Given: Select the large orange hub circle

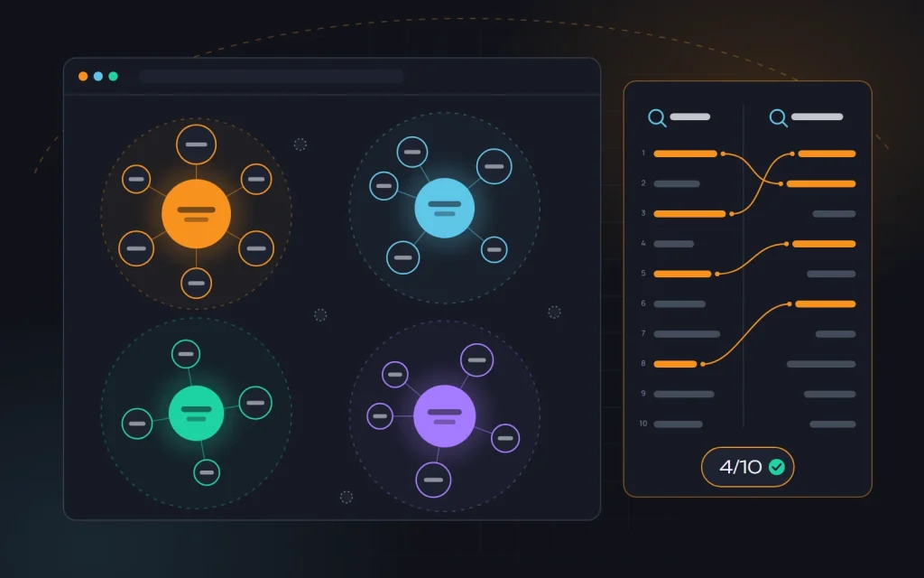Looking at the screenshot, I should [x=196, y=213].
